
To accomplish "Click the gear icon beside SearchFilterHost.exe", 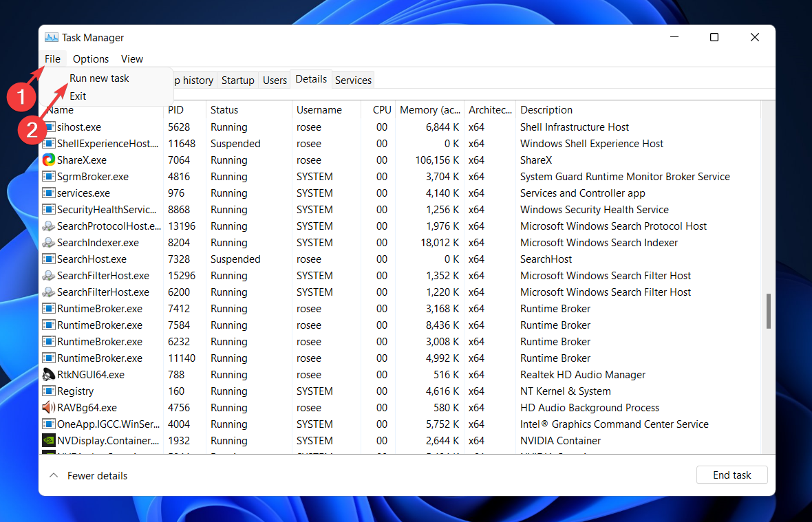I will (48, 275).
